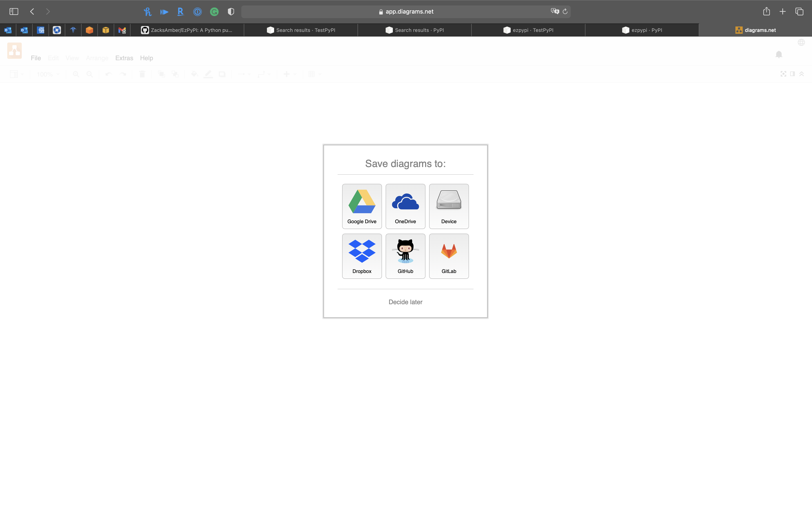Open the Help menu
Image resolution: width=812 pixels, height=507 pixels.
click(146, 58)
